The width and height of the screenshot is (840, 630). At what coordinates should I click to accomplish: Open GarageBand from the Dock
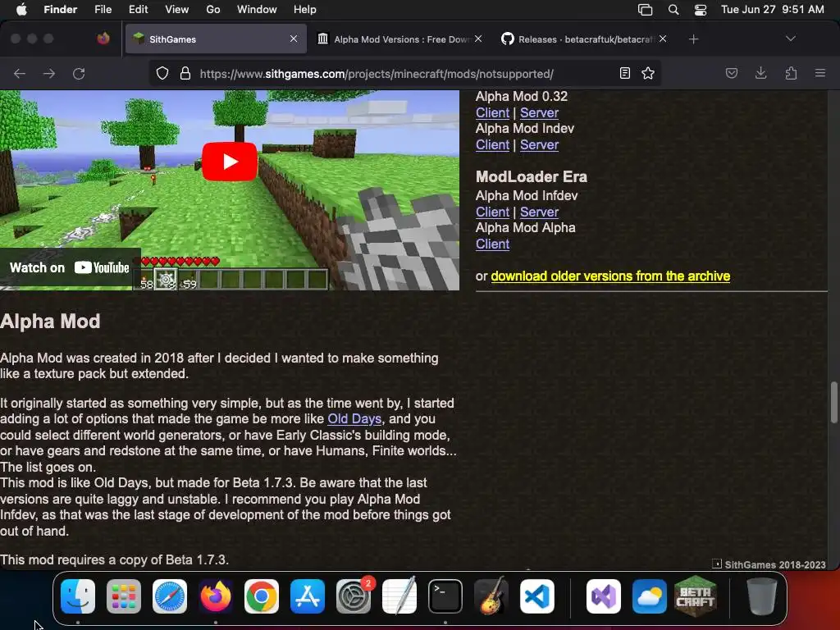pyautogui.click(x=491, y=596)
